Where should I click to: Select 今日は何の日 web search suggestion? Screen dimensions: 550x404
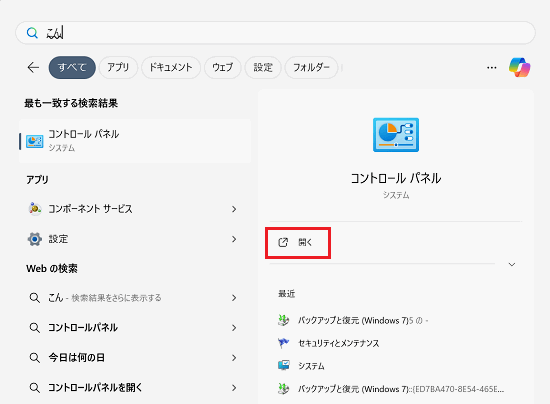pos(135,358)
